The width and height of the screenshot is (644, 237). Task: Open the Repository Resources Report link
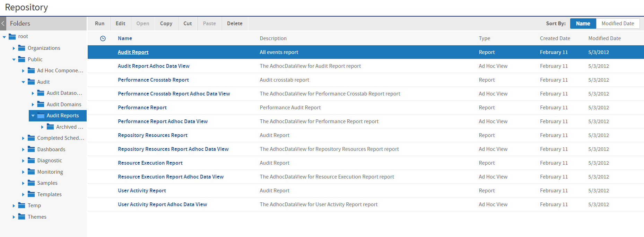point(153,135)
